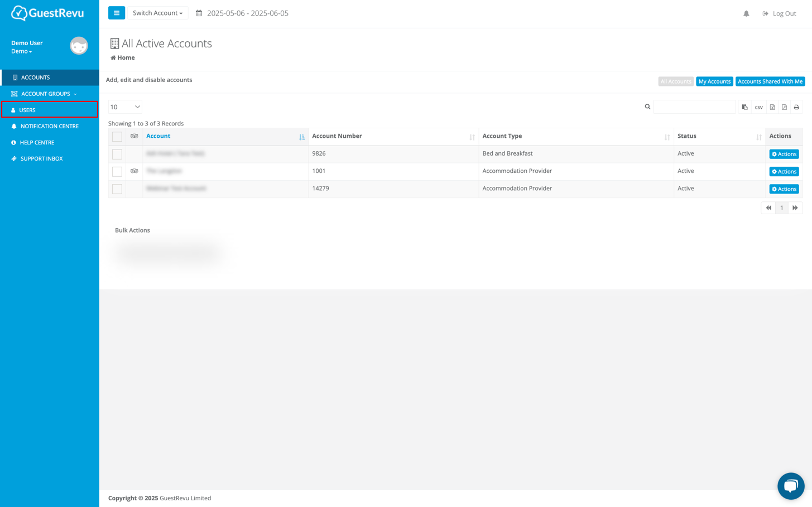Sort the table by the Account column

tap(158, 136)
